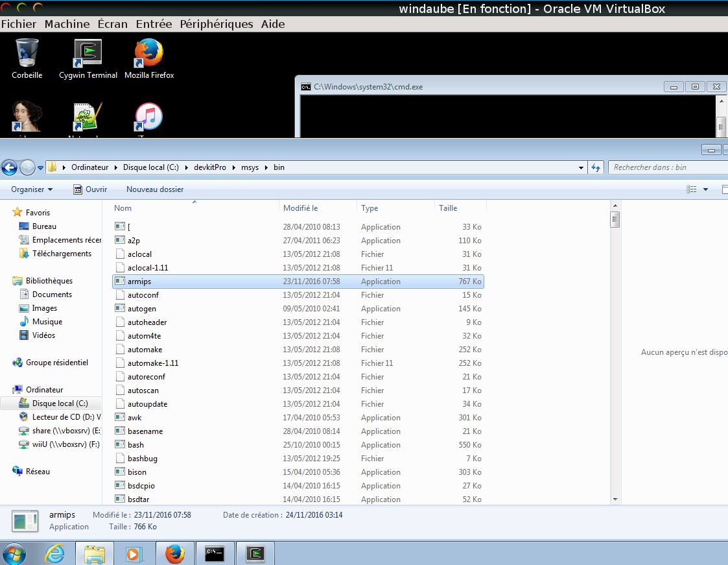The image size is (728, 565).
Task: Select the Favoris star icon in sidebar
Action: (17, 212)
